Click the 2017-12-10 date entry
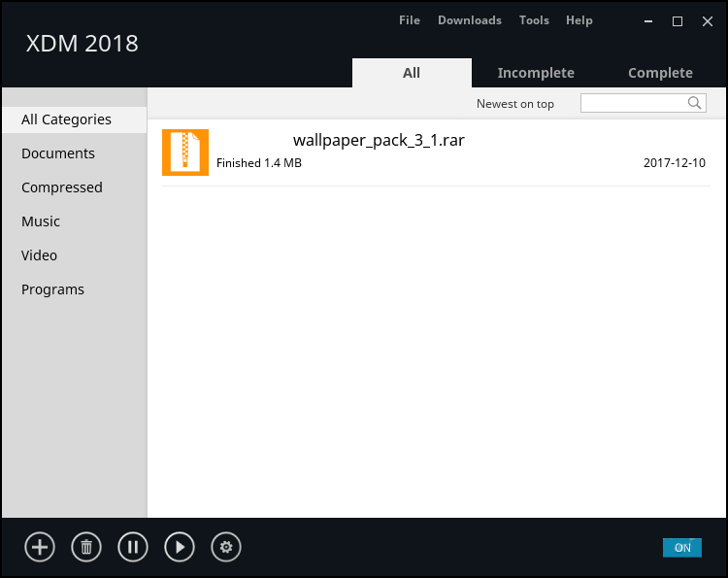Image resolution: width=728 pixels, height=578 pixels. (675, 163)
